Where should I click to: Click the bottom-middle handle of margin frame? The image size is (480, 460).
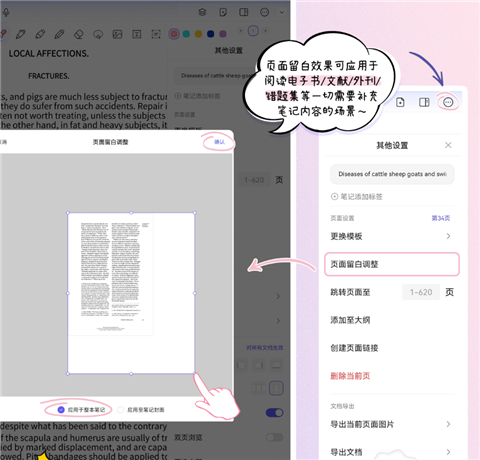point(131,374)
